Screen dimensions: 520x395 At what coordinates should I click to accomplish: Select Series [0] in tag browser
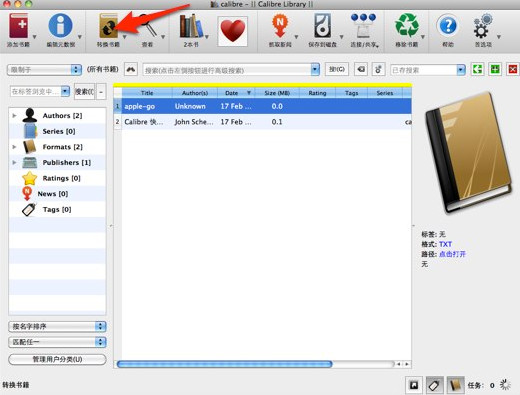(59, 131)
